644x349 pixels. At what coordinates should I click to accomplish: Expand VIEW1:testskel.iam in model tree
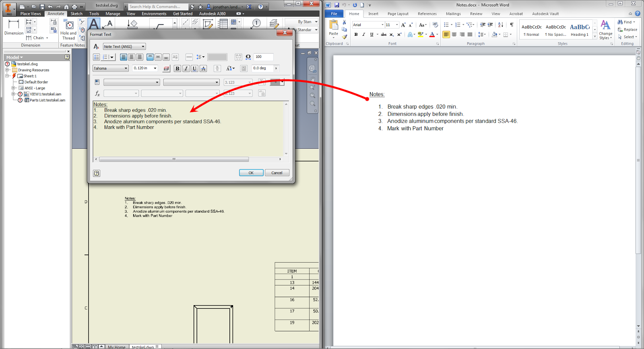(x=13, y=94)
